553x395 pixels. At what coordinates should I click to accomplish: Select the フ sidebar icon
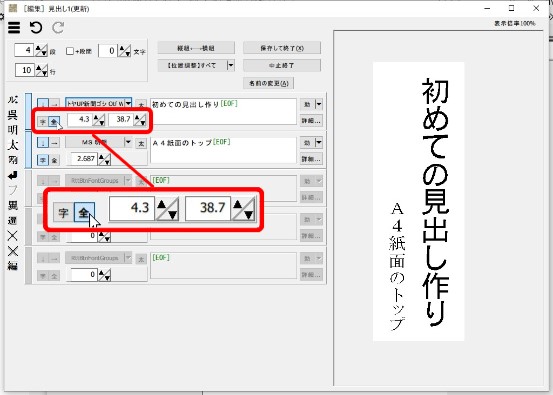point(13,190)
